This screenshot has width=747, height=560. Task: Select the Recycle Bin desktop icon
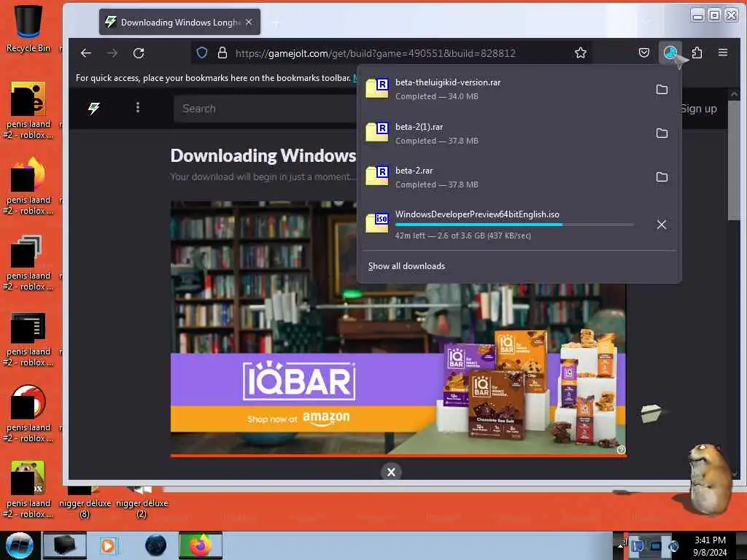tap(28, 28)
